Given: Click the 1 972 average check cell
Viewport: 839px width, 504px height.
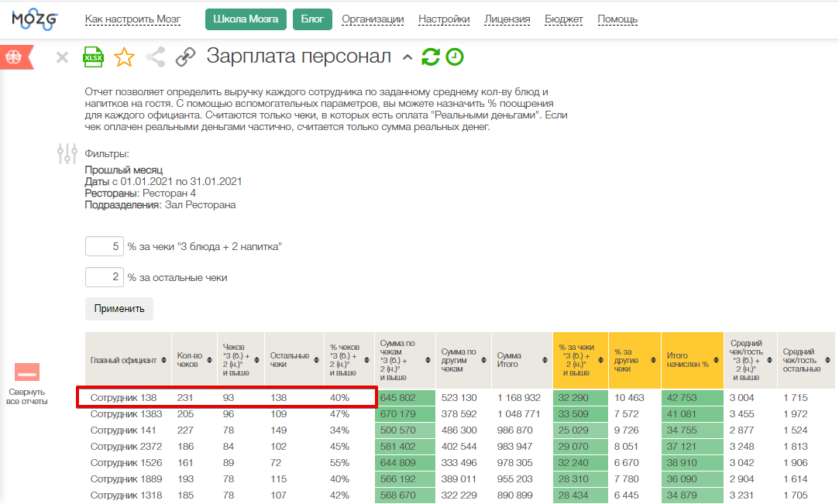Looking at the screenshot, I should 796,413.
